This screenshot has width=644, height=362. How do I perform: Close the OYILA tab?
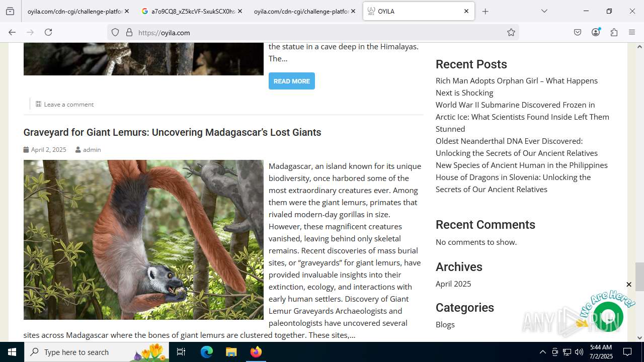point(466,11)
